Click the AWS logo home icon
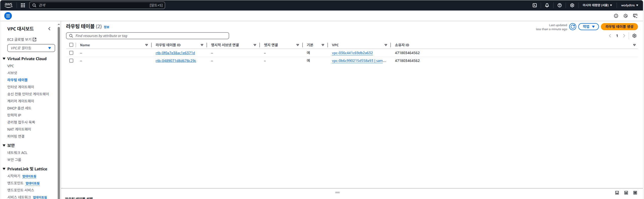The height and width of the screenshot is (199, 644). [x=9, y=5]
